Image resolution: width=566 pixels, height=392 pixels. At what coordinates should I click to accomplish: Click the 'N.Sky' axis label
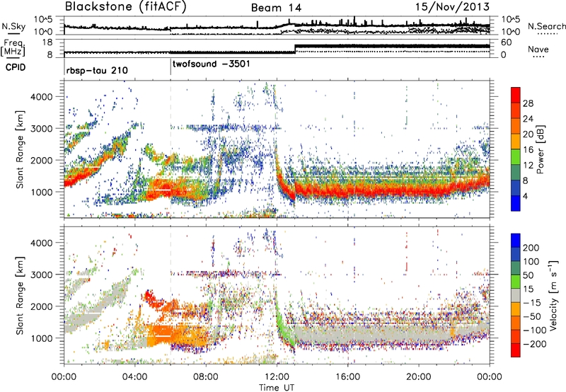(13, 26)
